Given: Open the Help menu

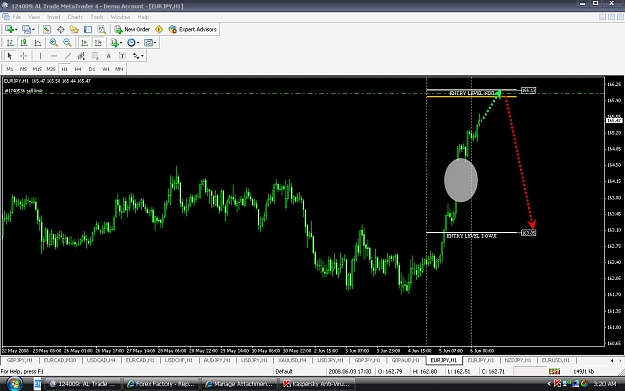Looking at the screenshot, I should point(143,17).
